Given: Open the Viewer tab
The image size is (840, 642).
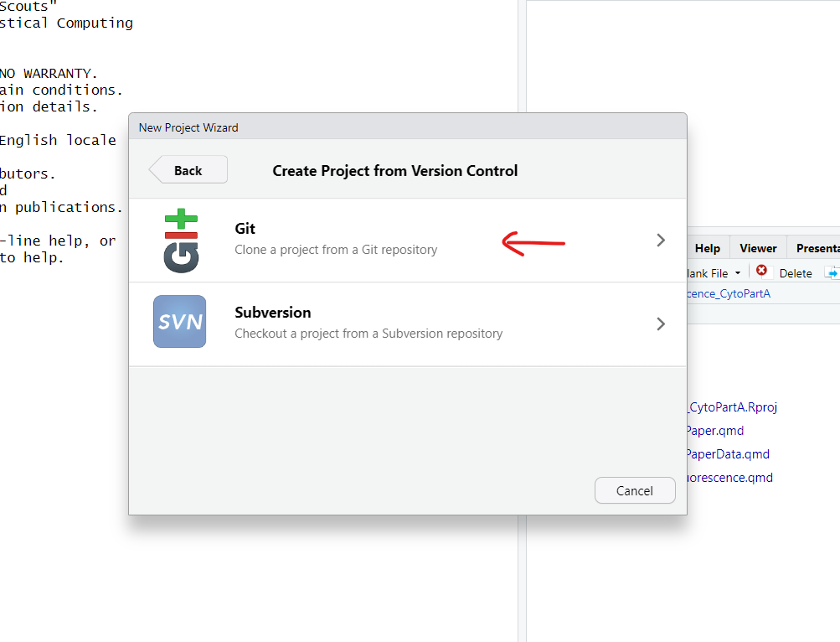Looking at the screenshot, I should coord(758,248).
